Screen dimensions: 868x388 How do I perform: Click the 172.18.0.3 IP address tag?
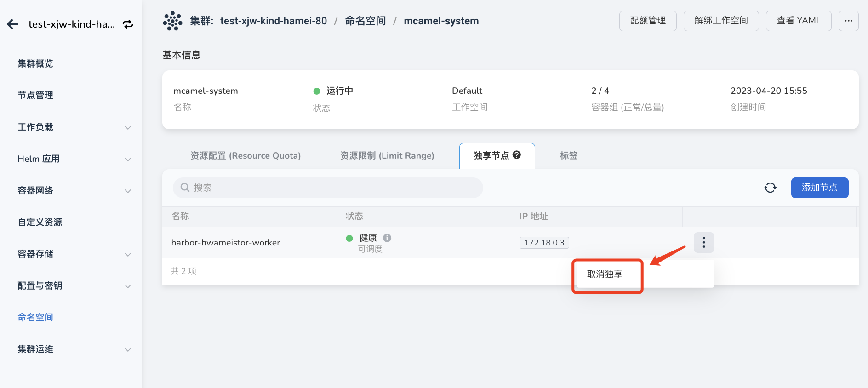coord(544,242)
